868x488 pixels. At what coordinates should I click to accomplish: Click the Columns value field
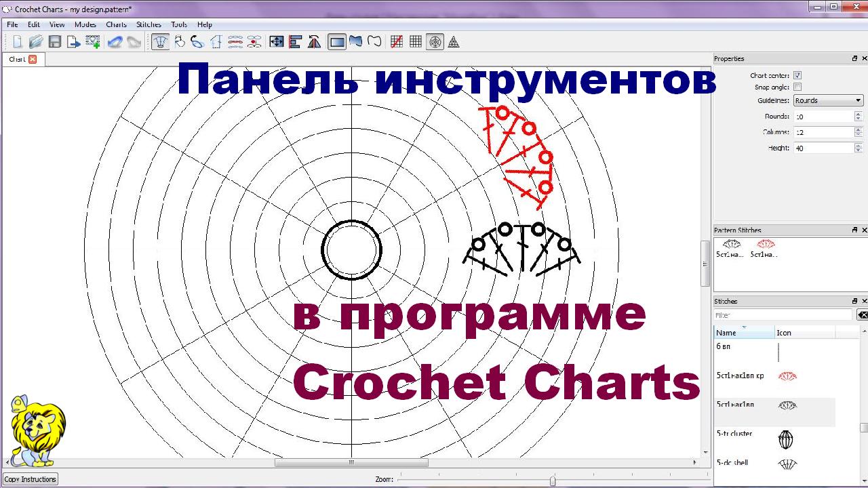pos(824,132)
